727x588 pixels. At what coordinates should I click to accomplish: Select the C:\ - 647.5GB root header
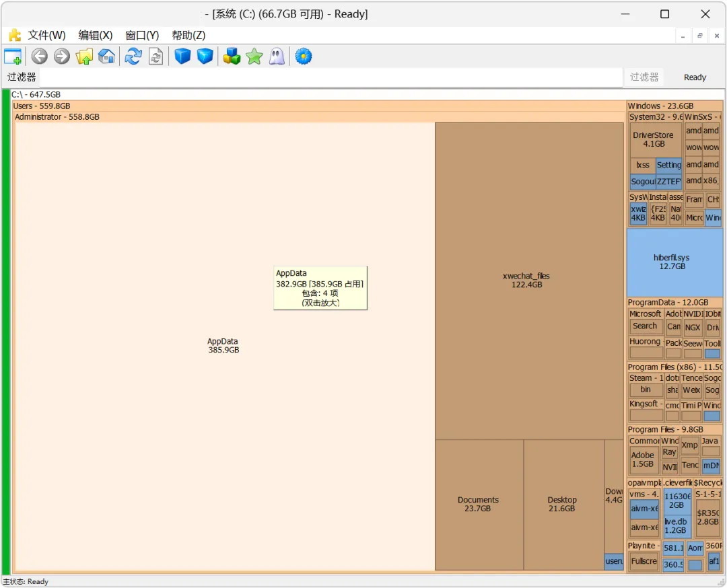(x=36, y=95)
